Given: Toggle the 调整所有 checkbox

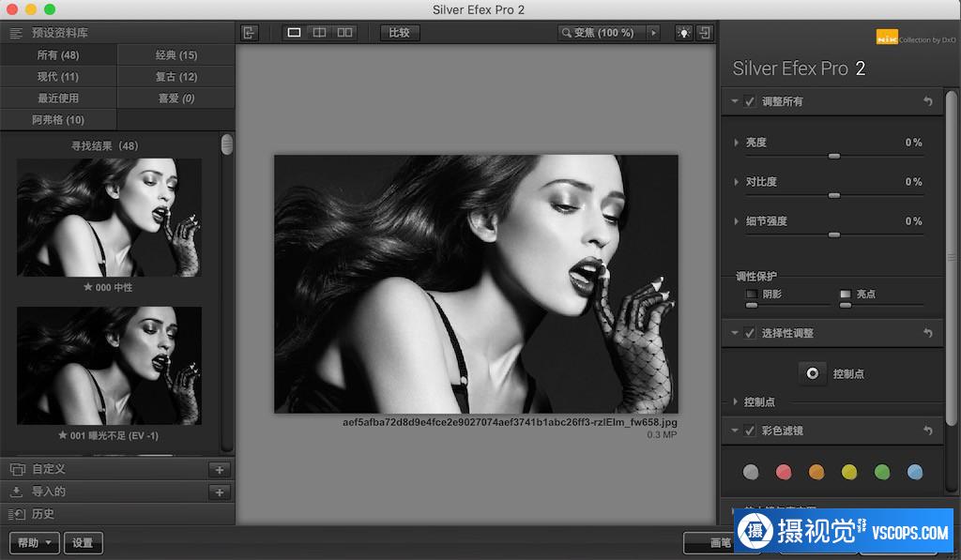Looking at the screenshot, I should [x=750, y=101].
